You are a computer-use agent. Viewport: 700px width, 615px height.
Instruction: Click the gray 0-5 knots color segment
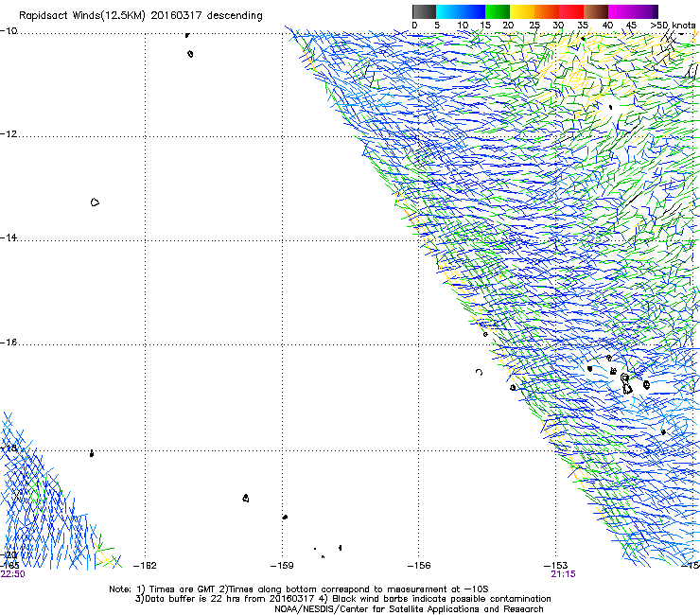point(425,11)
